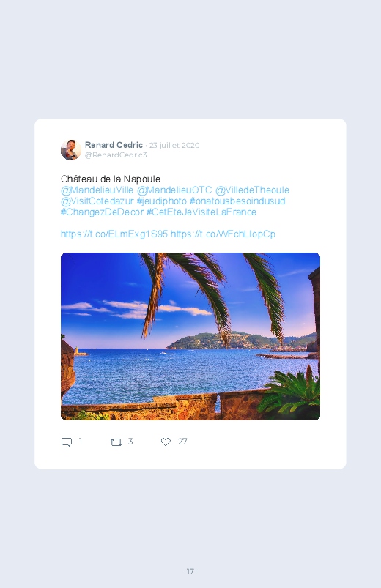Screen dimensions: 381x588
Task: Follow the #ChangezDeDecor hashtag
Action: 102,212
